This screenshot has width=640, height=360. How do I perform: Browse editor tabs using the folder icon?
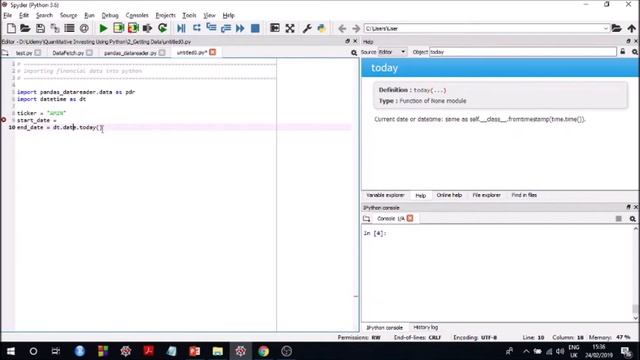(5, 53)
